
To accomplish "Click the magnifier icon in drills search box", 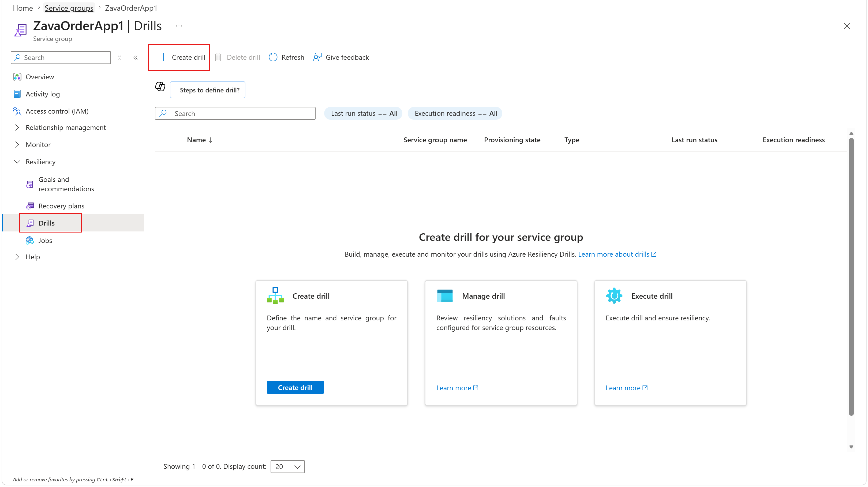I will point(163,113).
